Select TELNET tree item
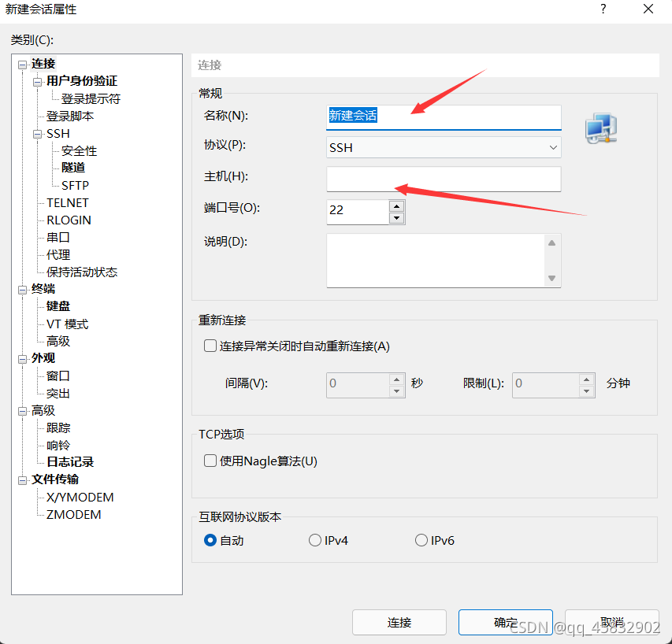672x644 pixels. click(x=68, y=202)
